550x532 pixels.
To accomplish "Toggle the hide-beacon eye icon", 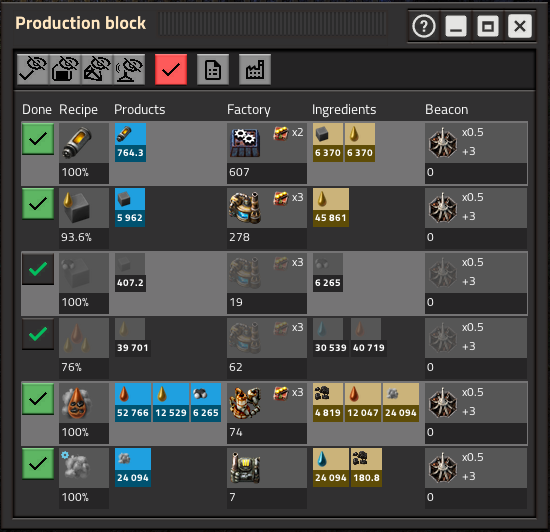I will (129, 69).
